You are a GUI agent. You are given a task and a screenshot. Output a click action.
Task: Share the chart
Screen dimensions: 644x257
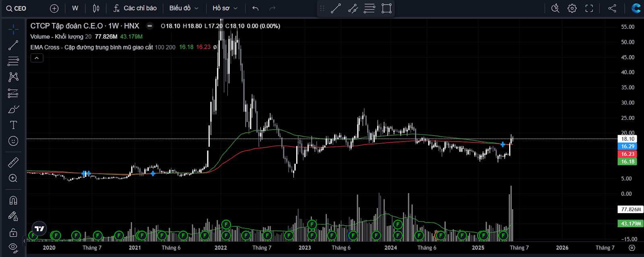point(612,8)
